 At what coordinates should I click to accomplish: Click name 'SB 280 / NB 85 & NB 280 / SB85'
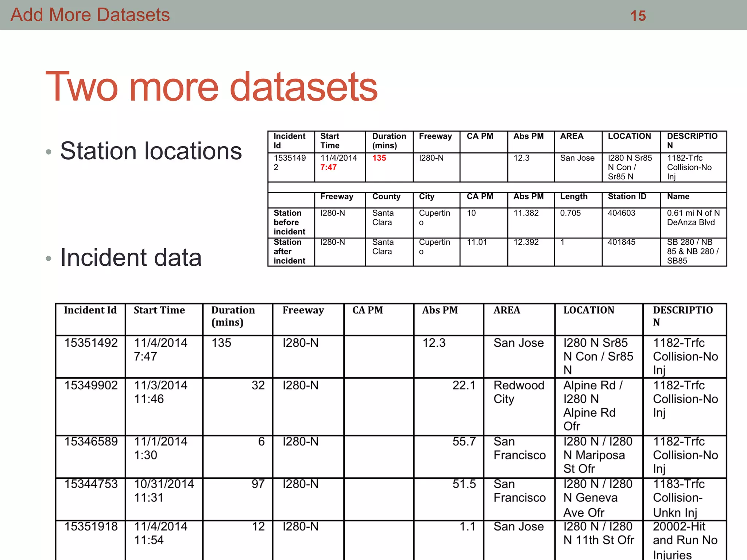(x=693, y=252)
